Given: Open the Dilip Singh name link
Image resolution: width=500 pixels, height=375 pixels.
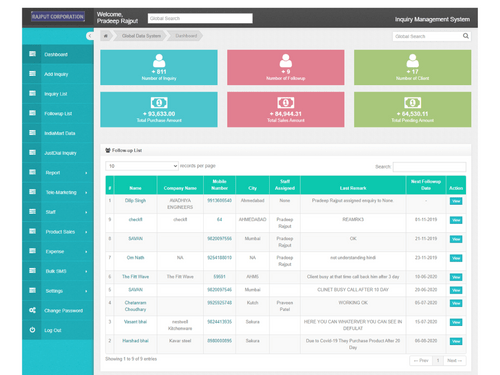Looking at the screenshot, I should click(x=135, y=200).
